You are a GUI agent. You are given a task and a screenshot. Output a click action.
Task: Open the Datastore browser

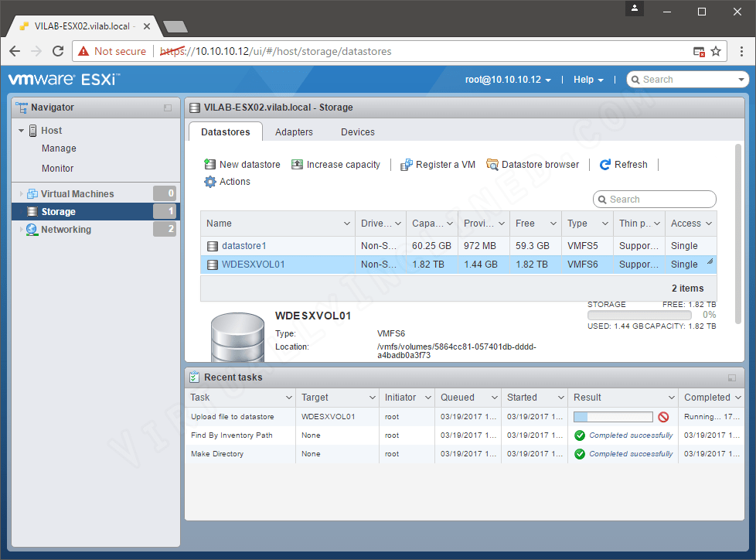click(x=533, y=165)
